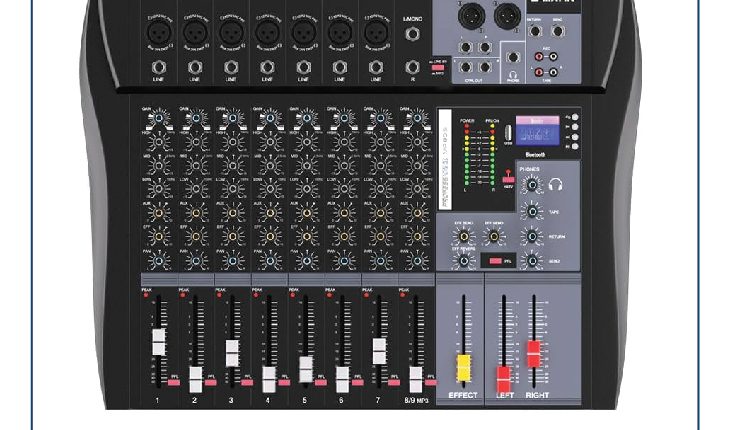730x430 pixels.
Task: Toggle the PFL button on channel 1
Action: tap(172, 381)
